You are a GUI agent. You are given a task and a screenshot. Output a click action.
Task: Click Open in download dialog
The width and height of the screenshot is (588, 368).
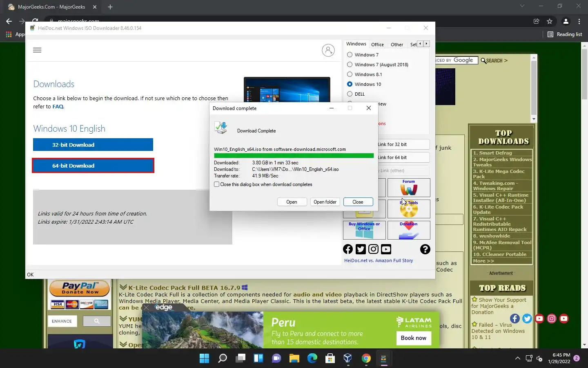pos(292,202)
